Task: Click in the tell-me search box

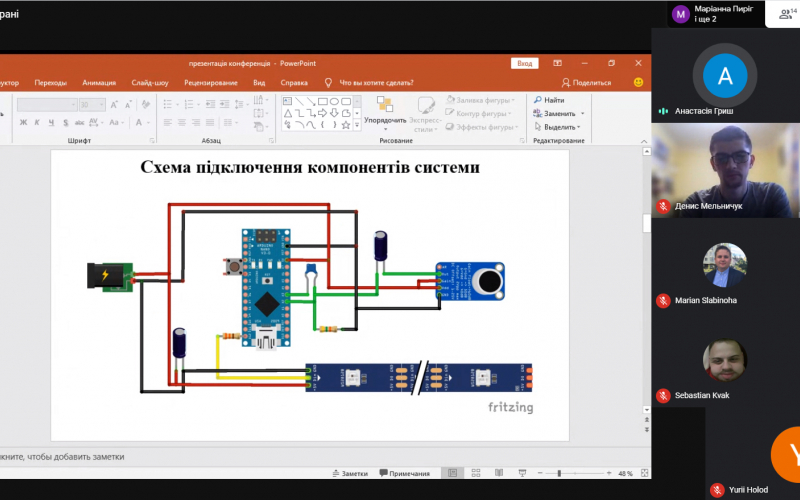Action: (376, 83)
